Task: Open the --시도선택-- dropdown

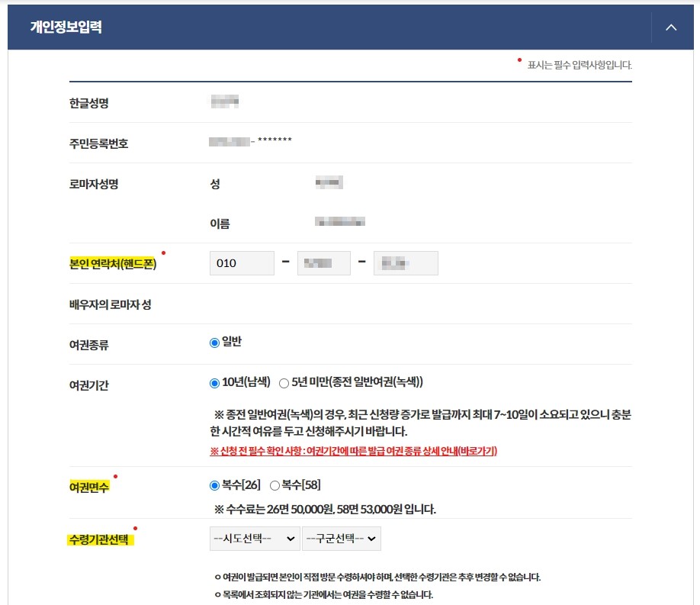Action: click(x=254, y=539)
